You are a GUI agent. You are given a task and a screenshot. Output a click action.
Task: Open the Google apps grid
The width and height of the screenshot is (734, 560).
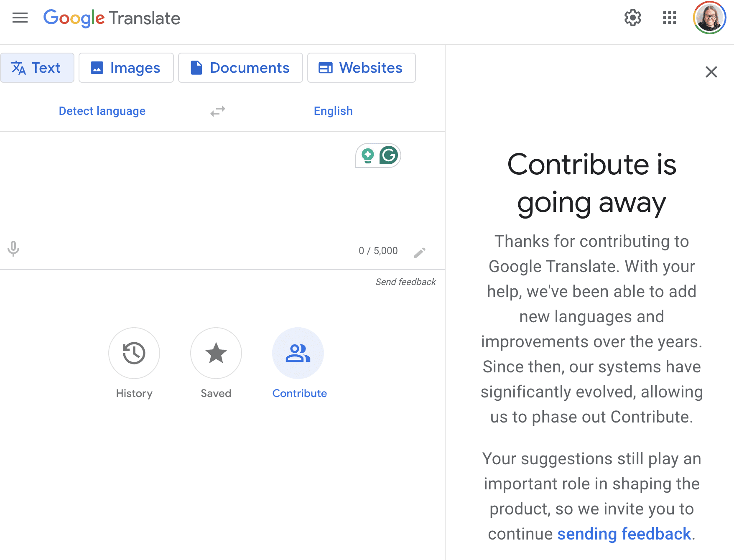(669, 18)
